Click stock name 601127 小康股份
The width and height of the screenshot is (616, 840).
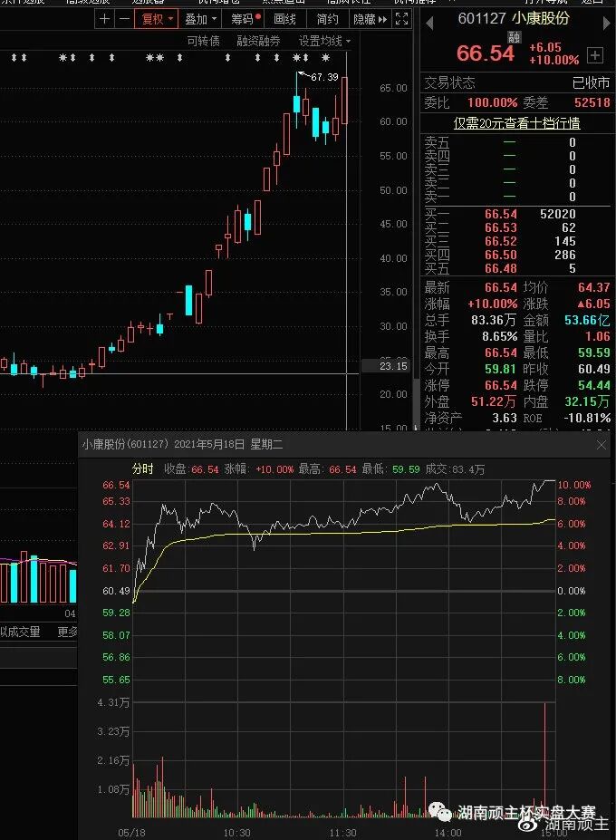coord(514,18)
